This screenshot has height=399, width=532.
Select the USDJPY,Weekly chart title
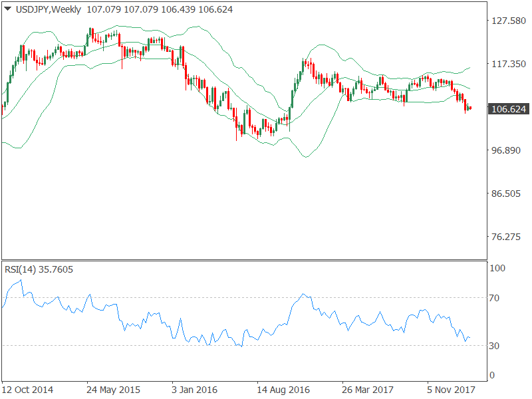click(x=48, y=9)
